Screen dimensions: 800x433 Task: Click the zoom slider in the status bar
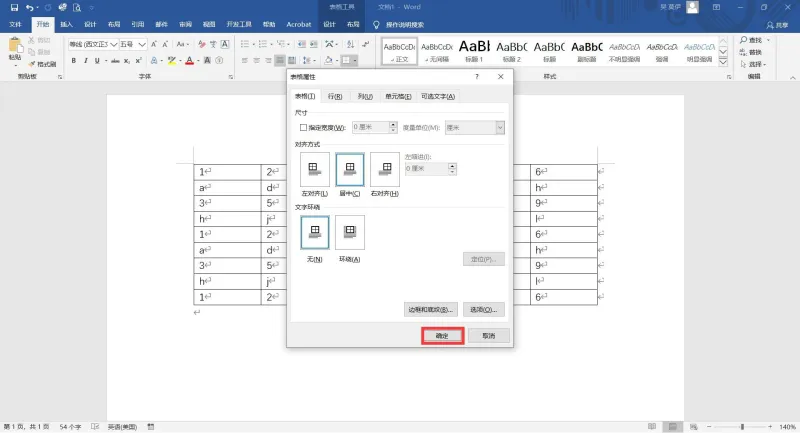(742, 426)
